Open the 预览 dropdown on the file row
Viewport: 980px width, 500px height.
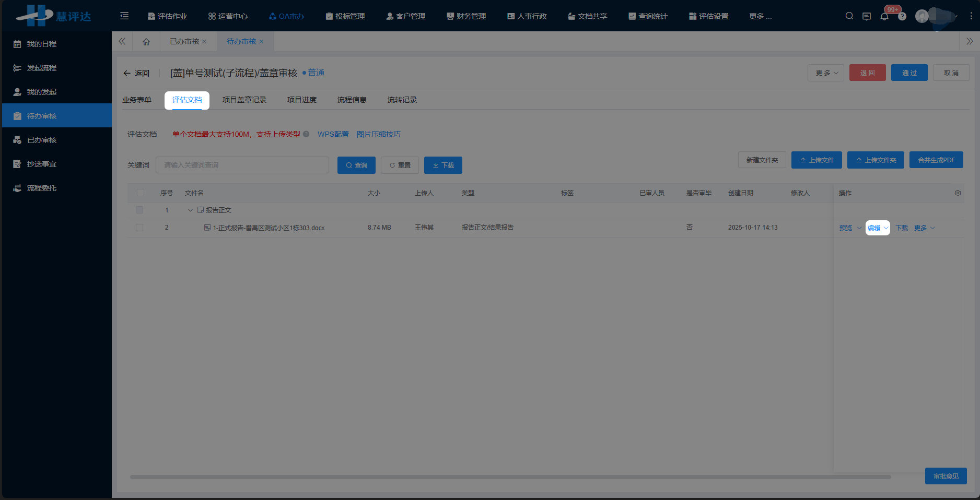[x=849, y=228]
